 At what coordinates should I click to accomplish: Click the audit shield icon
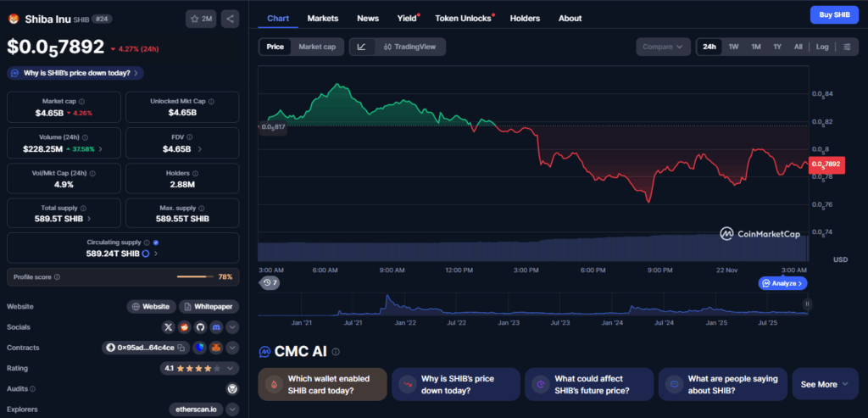[232, 388]
